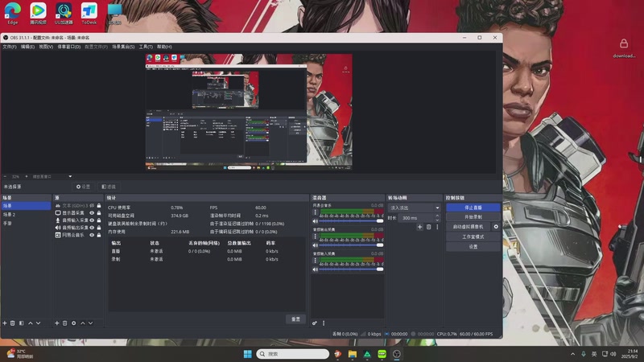Adjust 音频输出采集 volume slider in mixer
644x362 pixels.
click(351, 245)
